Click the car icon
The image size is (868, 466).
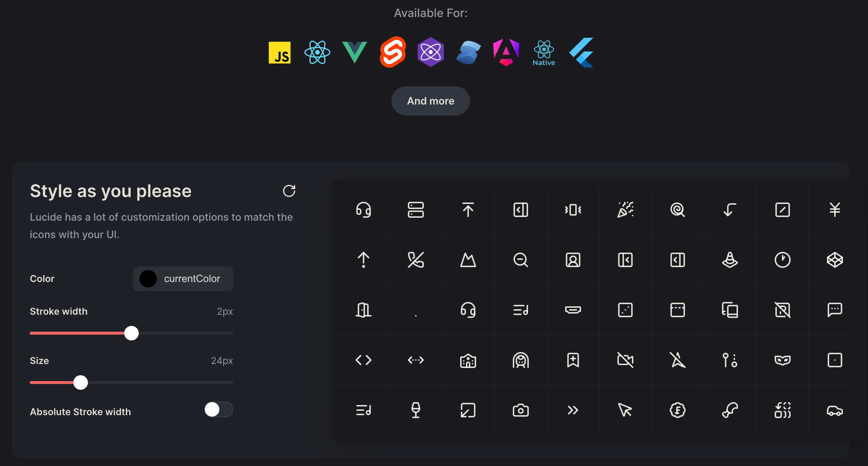[x=835, y=410]
